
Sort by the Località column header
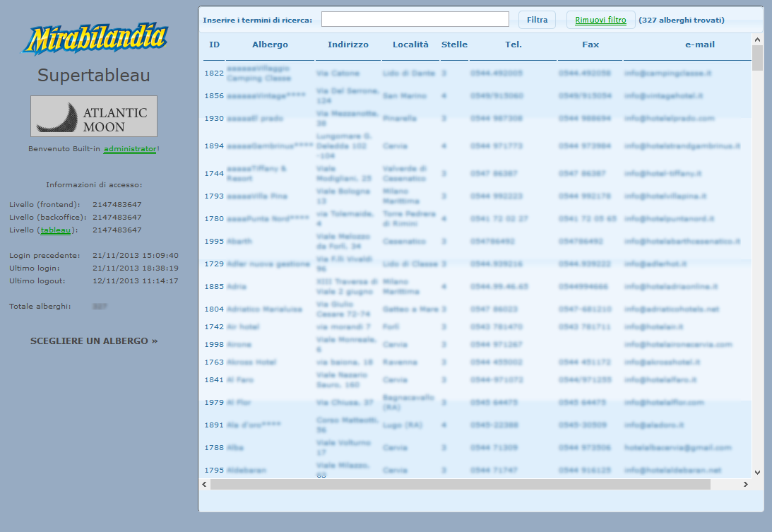410,45
